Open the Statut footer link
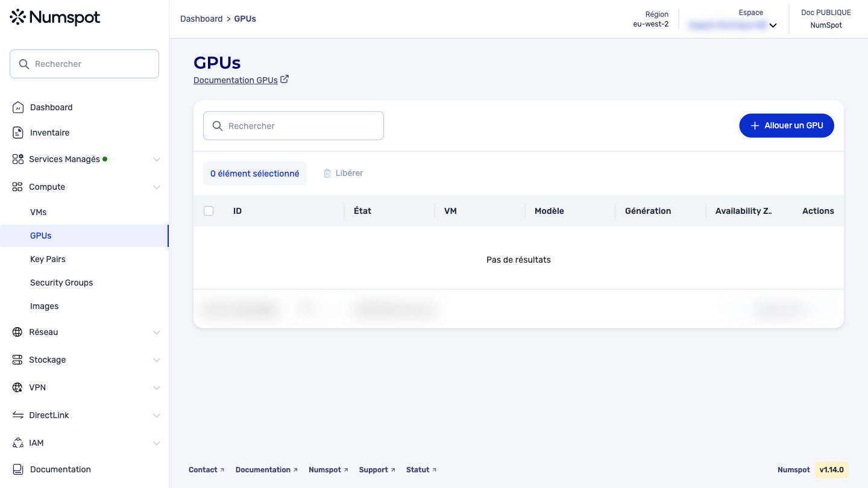The height and width of the screenshot is (488, 868). click(x=421, y=470)
